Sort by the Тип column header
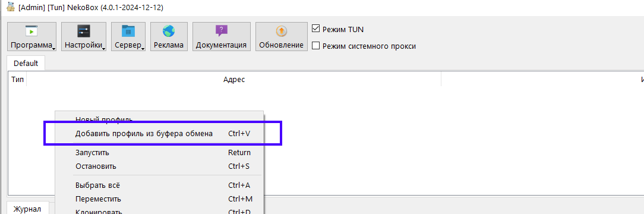Screen dimensions: 644x214 (17, 79)
